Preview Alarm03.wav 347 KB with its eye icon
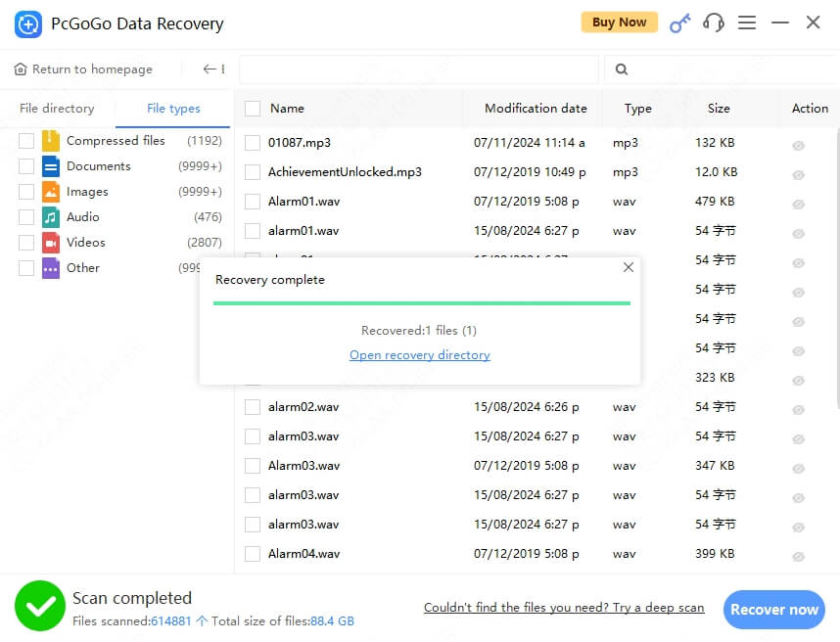This screenshot has width=840, height=642. (798, 469)
